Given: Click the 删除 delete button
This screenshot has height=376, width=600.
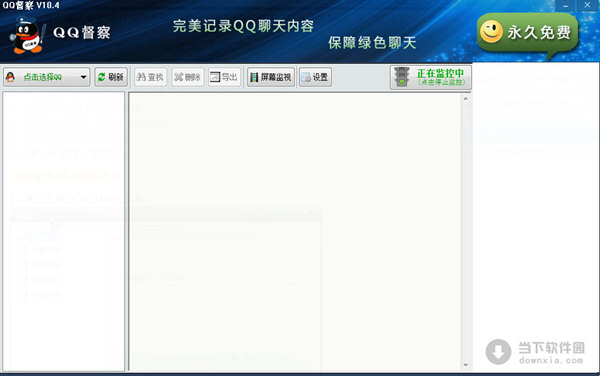Looking at the screenshot, I should point(188,77).
